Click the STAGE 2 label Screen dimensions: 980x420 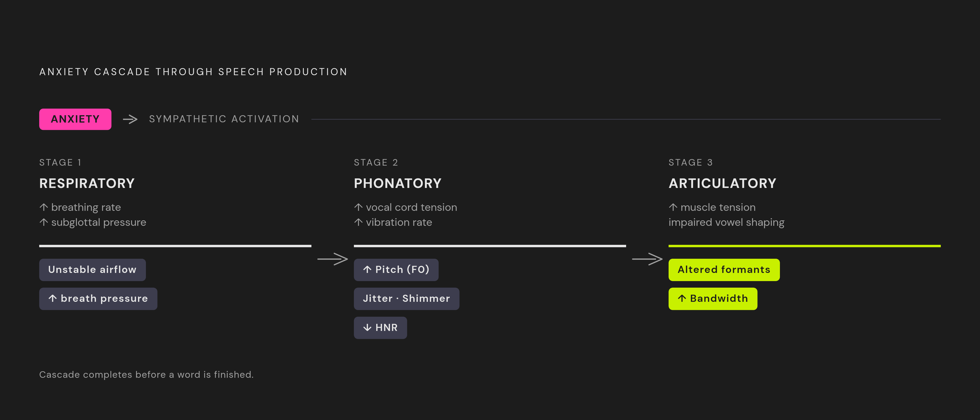[376, 163]
